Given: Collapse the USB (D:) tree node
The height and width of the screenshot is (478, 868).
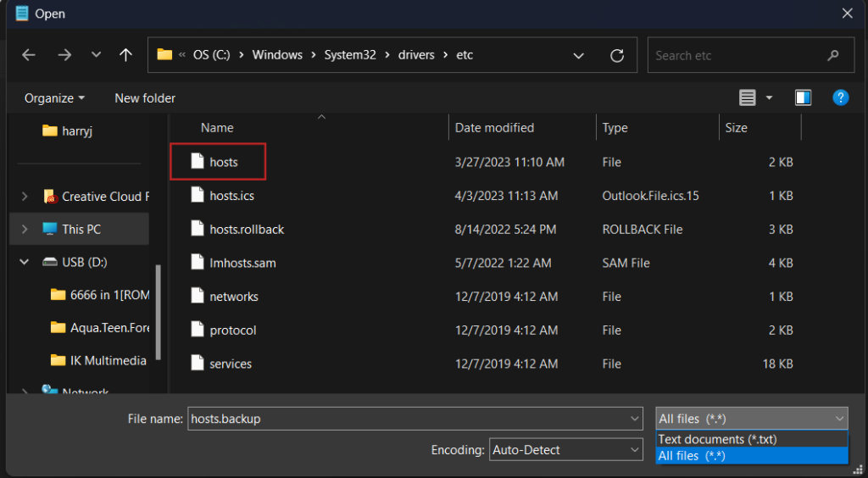Looking at the screenshot, I should [x=25, y=262].
